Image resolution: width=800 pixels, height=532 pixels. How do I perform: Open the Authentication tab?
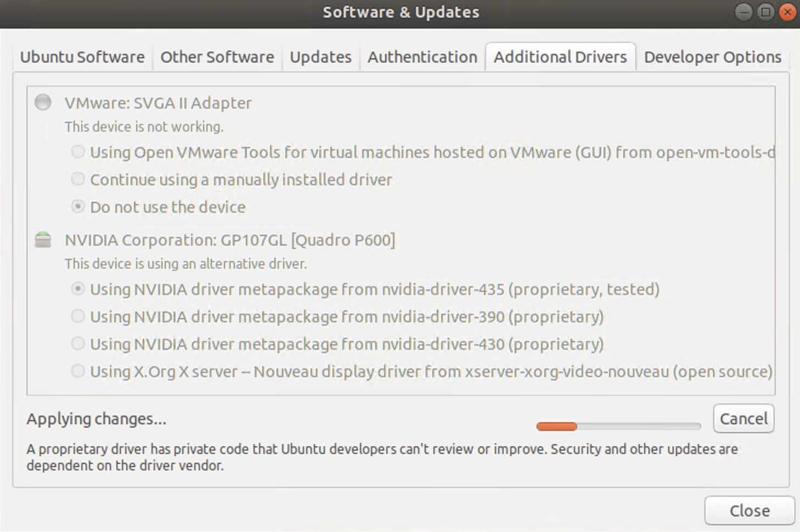(422, 57)
